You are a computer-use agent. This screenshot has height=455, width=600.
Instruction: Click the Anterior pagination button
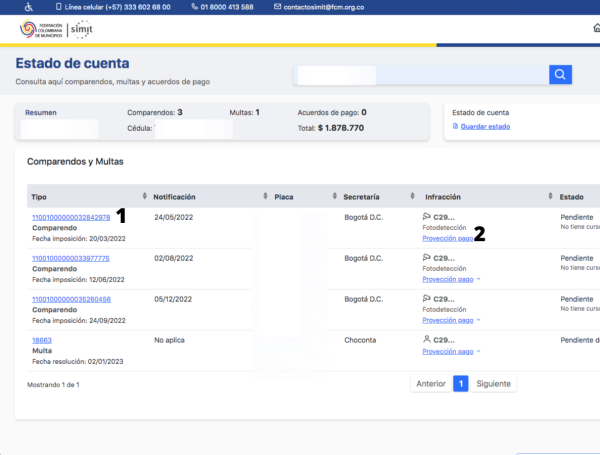click(431, 383)
